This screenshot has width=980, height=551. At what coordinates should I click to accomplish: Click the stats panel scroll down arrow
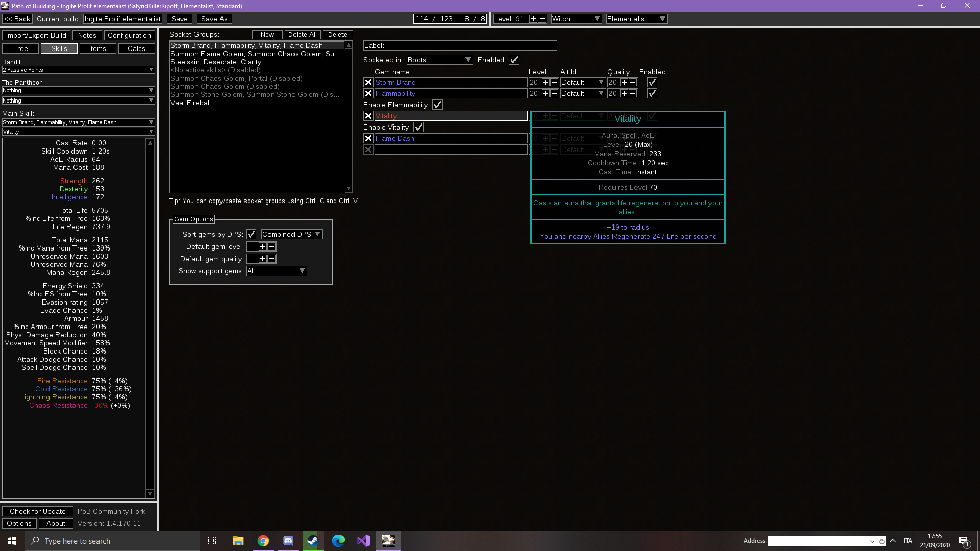point(150,494)
